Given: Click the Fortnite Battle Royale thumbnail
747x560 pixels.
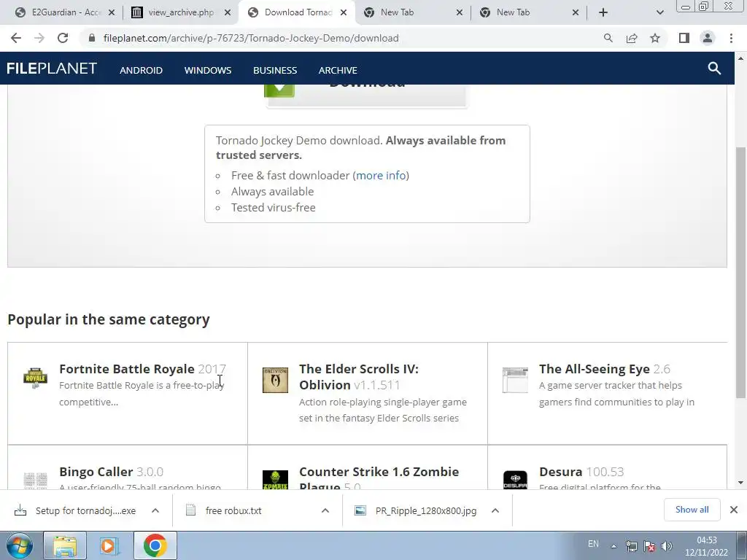Looking at the screenshot, I should tap(35, 378).
